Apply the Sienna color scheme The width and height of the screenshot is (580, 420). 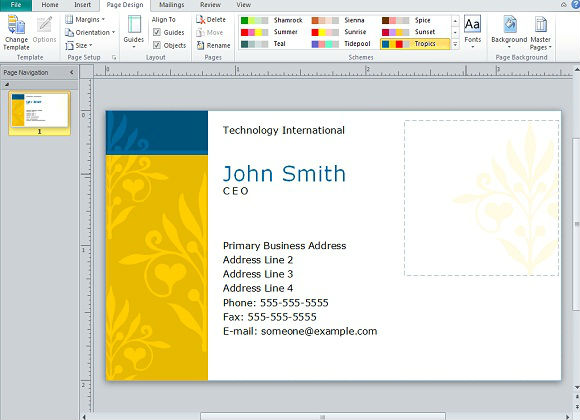click(x=342, y=20)
